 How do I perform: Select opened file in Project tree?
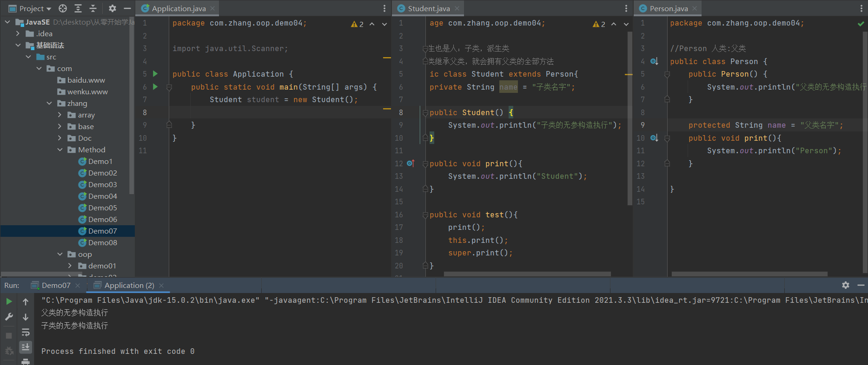coord(63,8)
